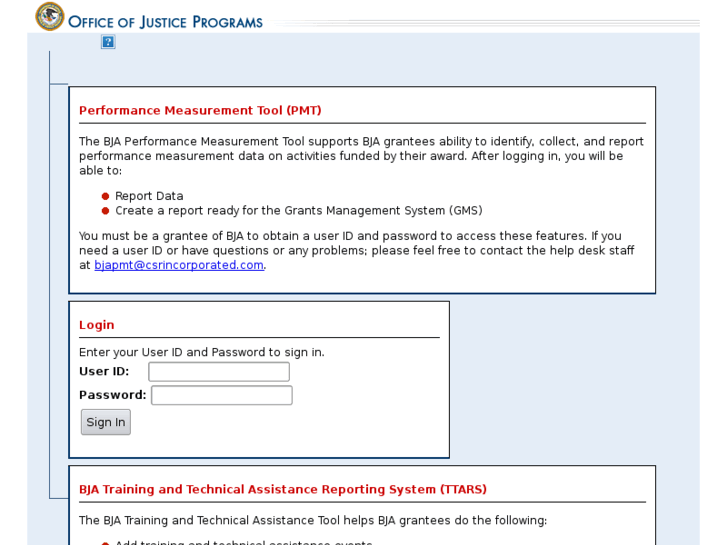This screenshot has width=727, height=545.
Task: Click the Office of Justice Programs header text
Action: pyautogui.click(x=166, y=22)
